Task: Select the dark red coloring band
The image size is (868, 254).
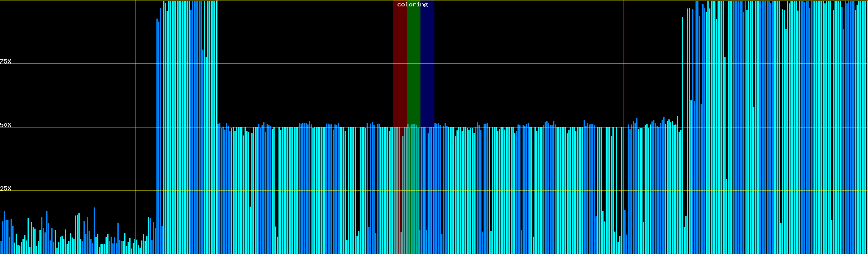Action: click(400, 63)
